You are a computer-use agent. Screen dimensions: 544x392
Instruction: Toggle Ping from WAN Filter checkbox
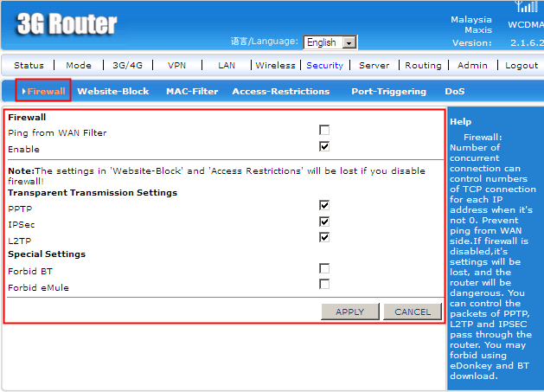(324, 131)
